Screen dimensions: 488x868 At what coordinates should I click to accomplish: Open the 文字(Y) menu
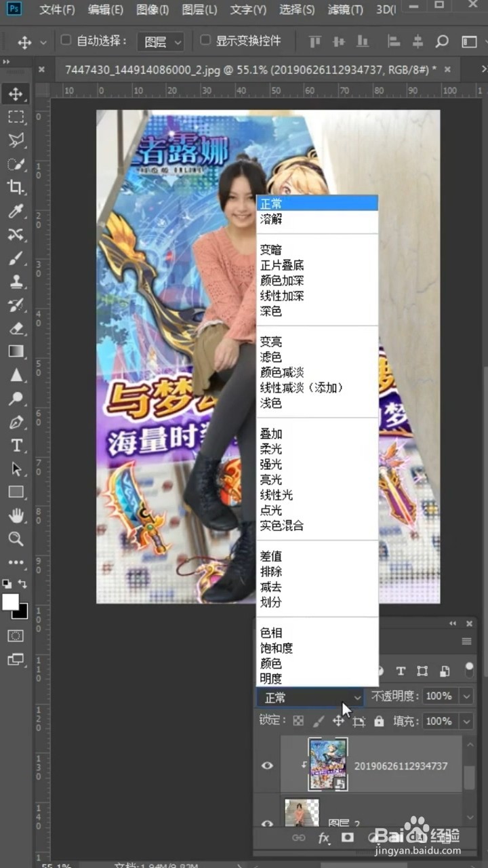248,10
